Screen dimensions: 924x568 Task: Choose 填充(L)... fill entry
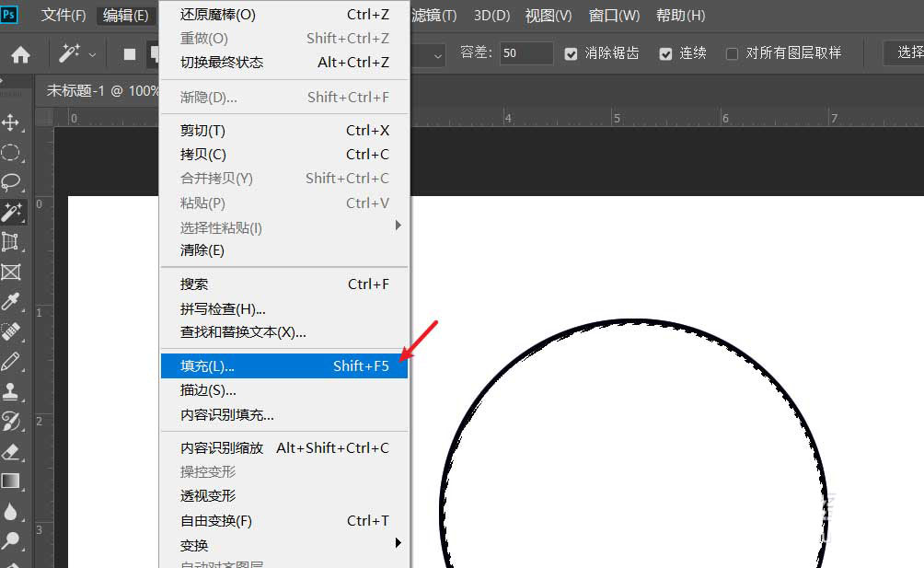[284, 365]
